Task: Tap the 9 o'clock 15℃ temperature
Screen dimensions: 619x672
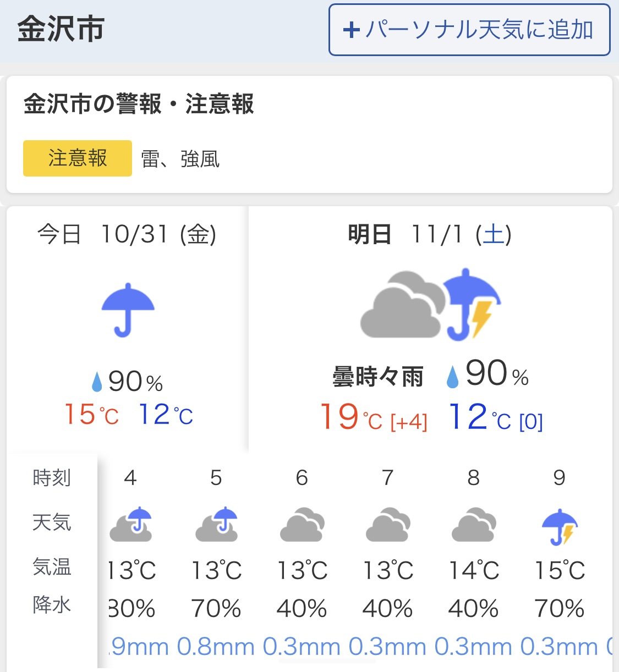Action: pyautogui.click(x=560, y=571)
